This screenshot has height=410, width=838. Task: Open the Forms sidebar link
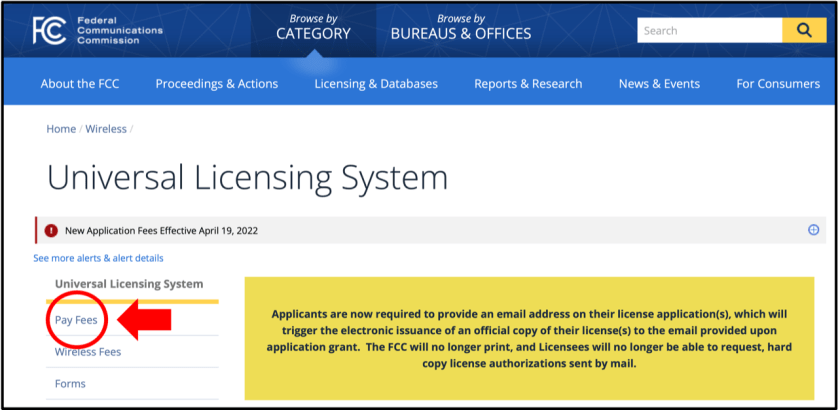pyautogui.click(x=70, y=384)
